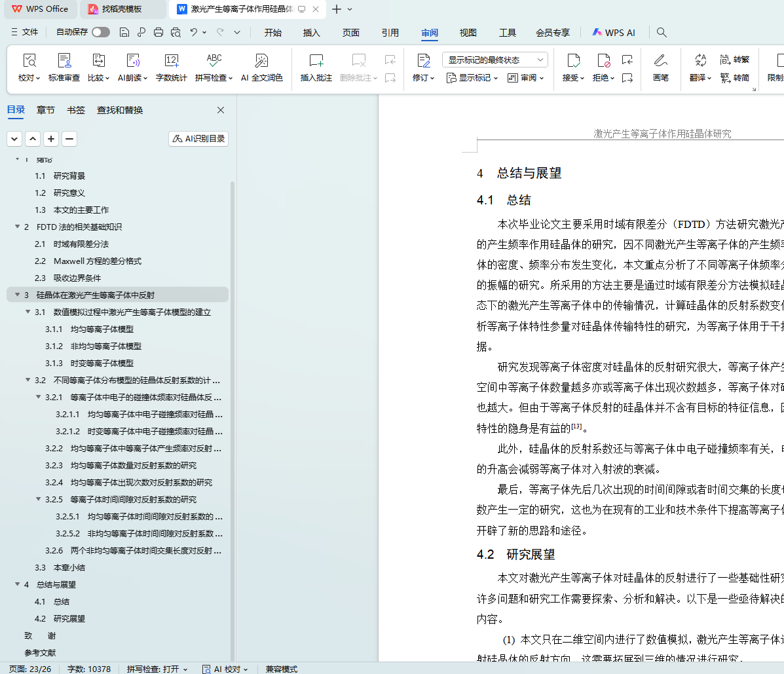Screen dimensions: 784x674
Task: Click the AI 全文润色 polish icon
Action: coord(261,61)
